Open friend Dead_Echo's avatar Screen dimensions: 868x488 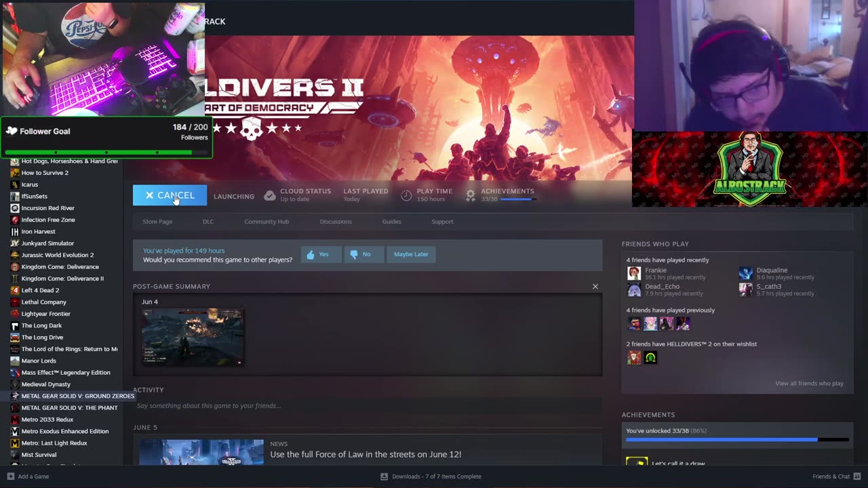point(634,289)
